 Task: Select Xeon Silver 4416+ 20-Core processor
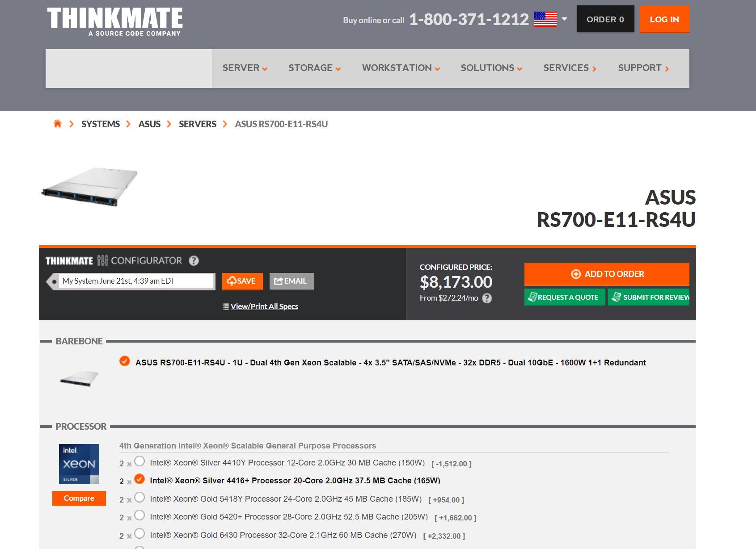click(139, 479)
